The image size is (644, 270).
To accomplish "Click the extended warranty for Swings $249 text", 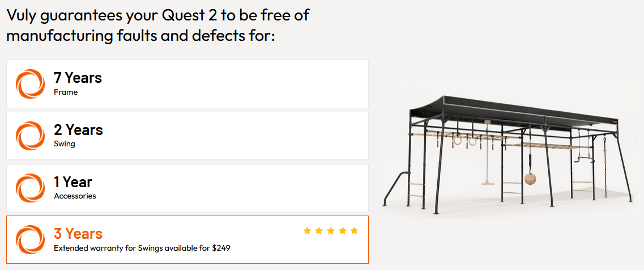I will 142,248.
